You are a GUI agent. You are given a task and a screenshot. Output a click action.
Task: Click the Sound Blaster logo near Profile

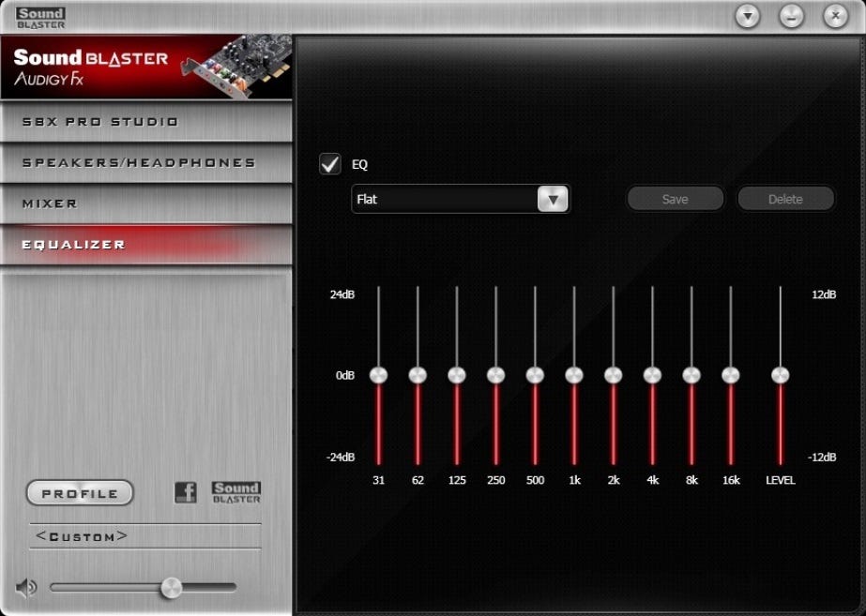(236, 492)
